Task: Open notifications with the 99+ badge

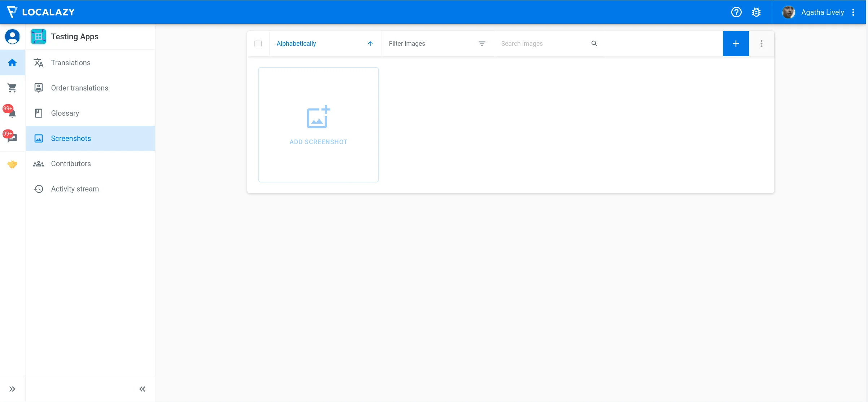Action: point(12,113)
